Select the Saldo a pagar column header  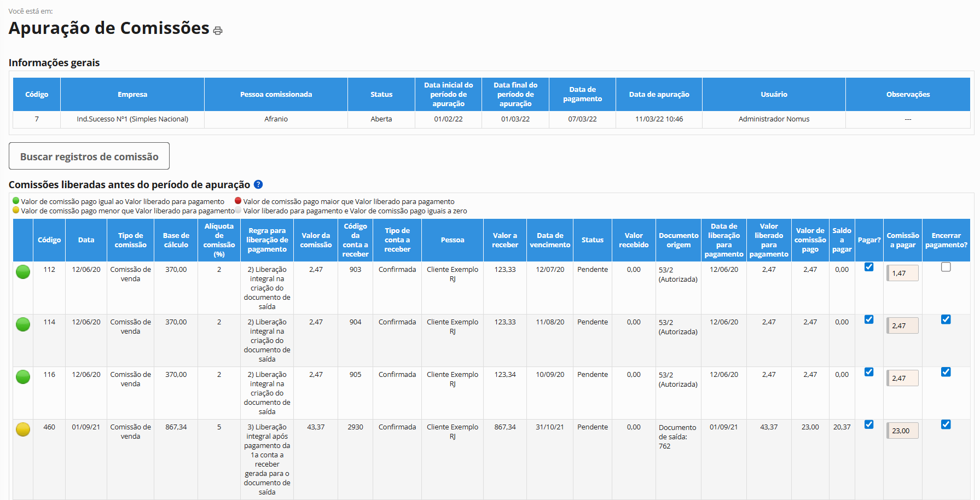[842, 240]
